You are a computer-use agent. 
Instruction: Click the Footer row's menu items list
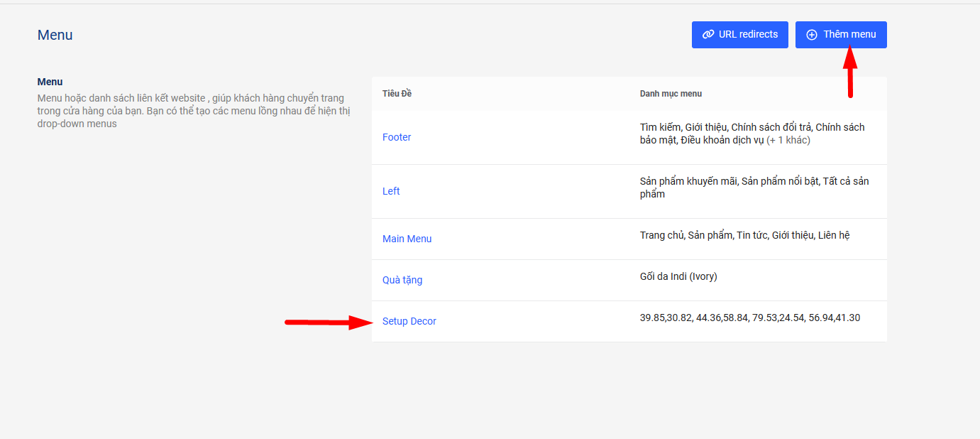(x=710, y=128)
